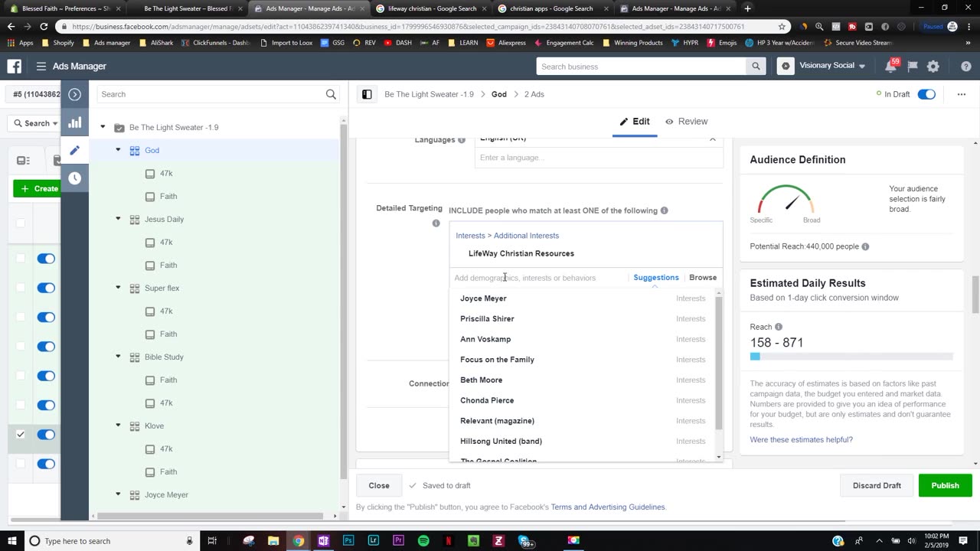Click the circled arrow expand icon in sidebar
The width and height of the screenshot is (980, 551).
point(74,94)
